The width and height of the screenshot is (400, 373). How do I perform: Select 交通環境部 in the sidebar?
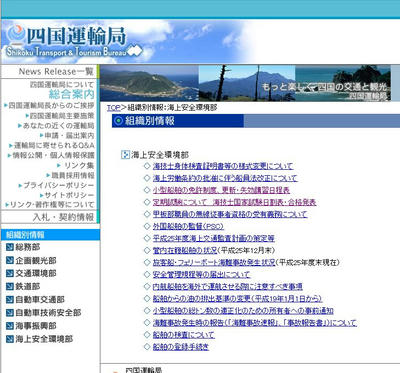click(36, 273)
